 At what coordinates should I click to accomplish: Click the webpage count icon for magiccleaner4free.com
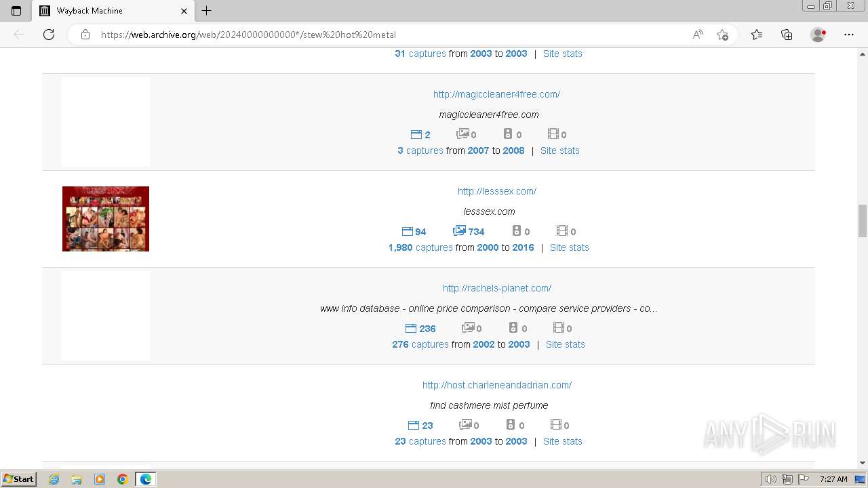pos(416,134)
